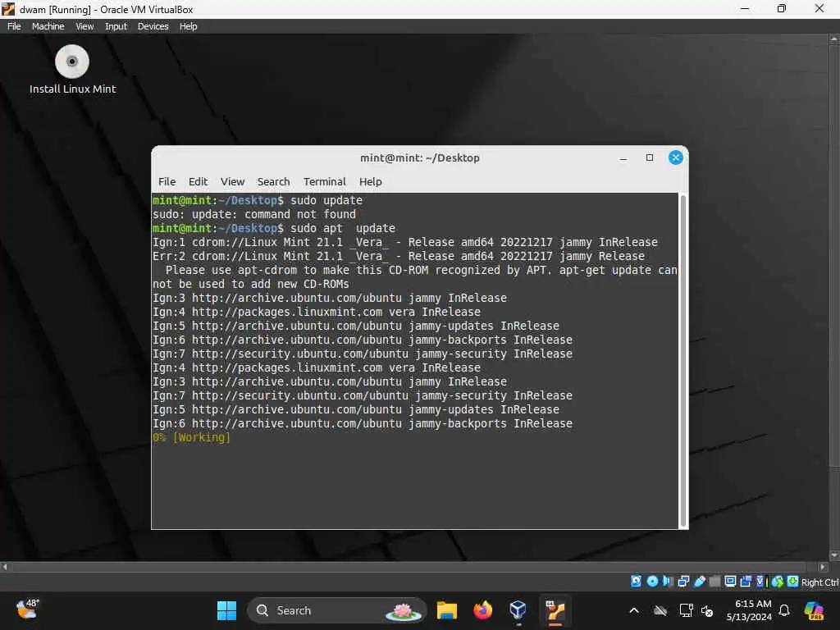The width and height of the screenshot is (840, 630).
Task: Open the terminal's Terminal menu
Action: [x=324, y=181]
